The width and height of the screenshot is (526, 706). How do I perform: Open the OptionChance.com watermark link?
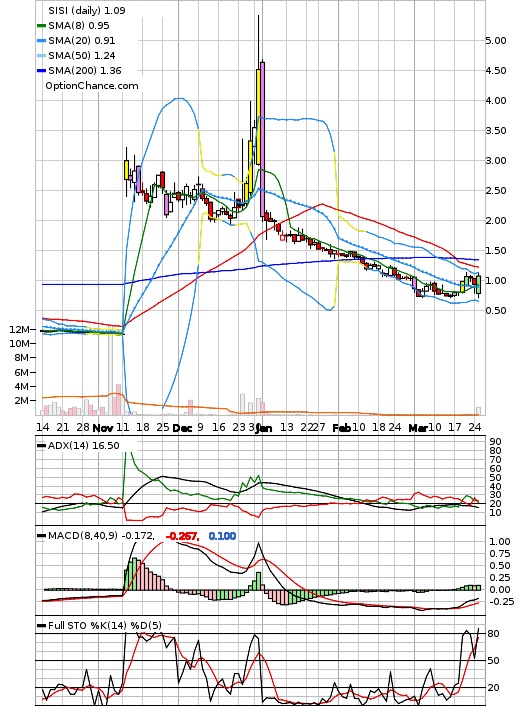point(92,86)
